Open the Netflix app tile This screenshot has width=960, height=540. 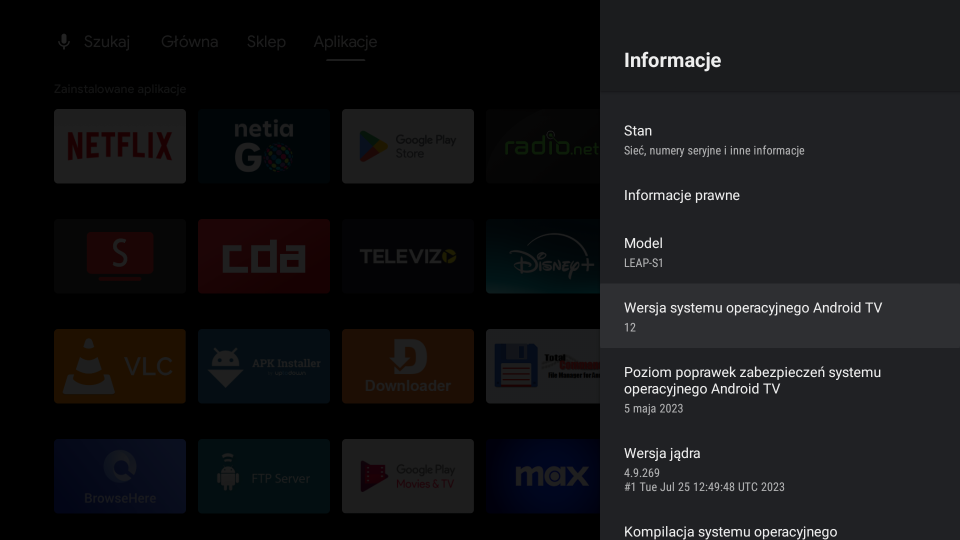tap(120, 146)
